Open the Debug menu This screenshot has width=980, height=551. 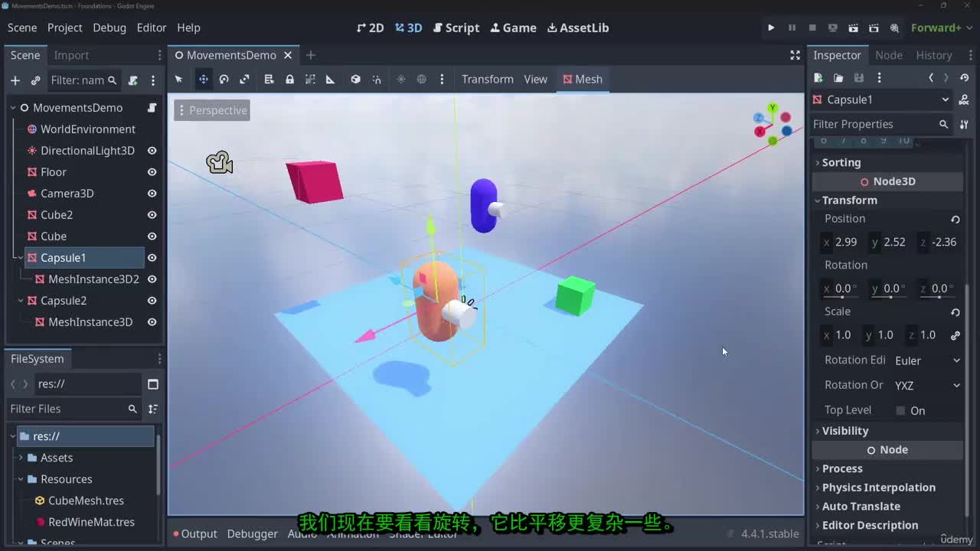point(109,28)
